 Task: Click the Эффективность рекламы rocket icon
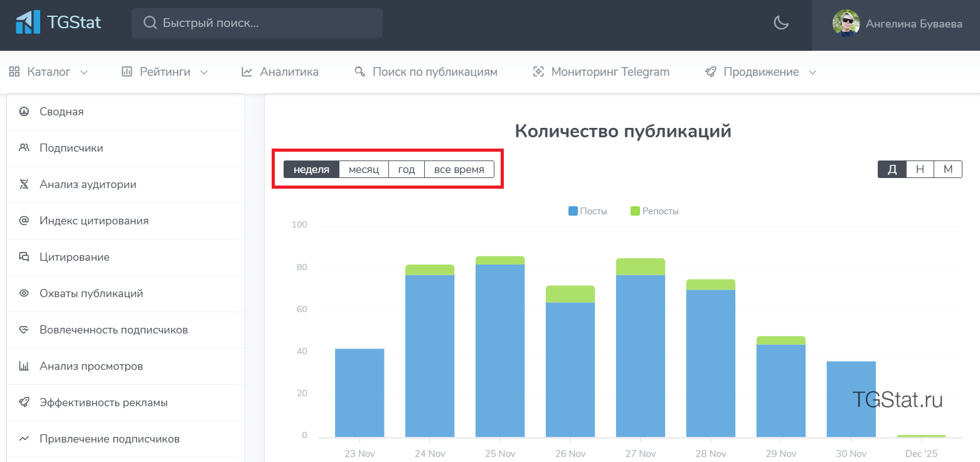(x=24, y=402)
